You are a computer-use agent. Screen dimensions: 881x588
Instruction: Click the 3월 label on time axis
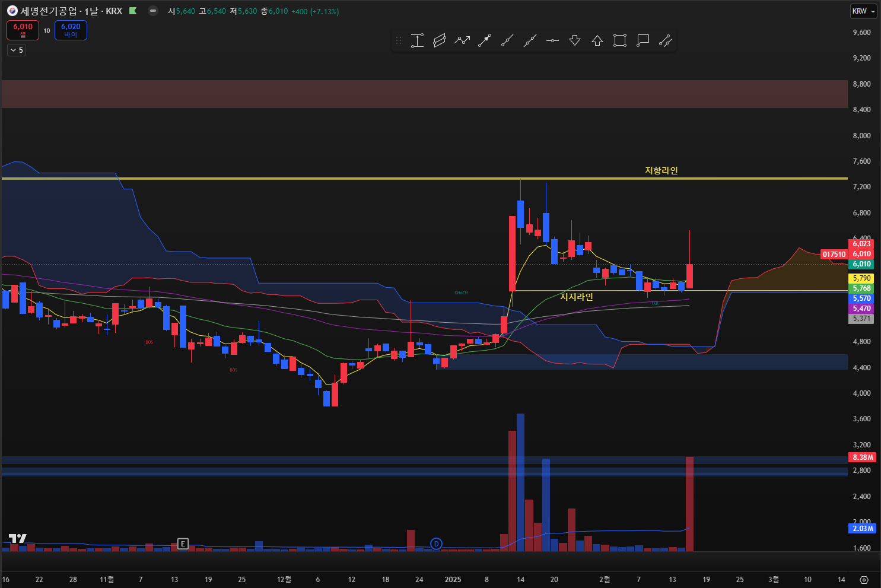[774, 580]
